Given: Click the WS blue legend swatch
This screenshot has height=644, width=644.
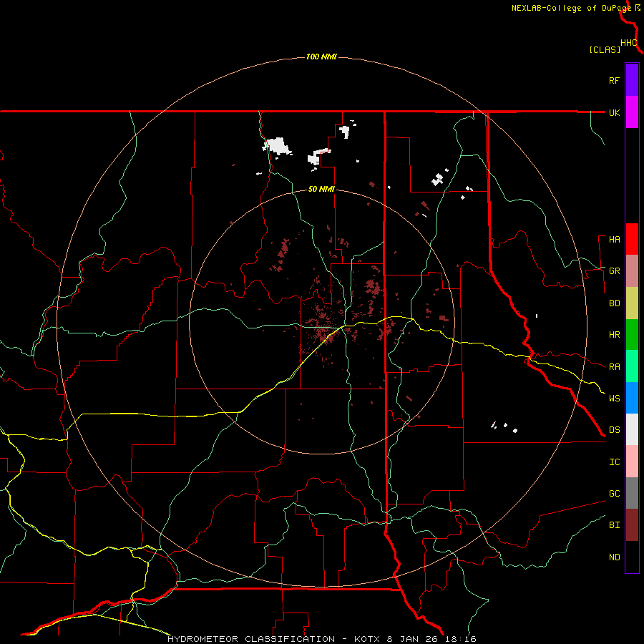Looking at the screenshot, I should 632,398.
